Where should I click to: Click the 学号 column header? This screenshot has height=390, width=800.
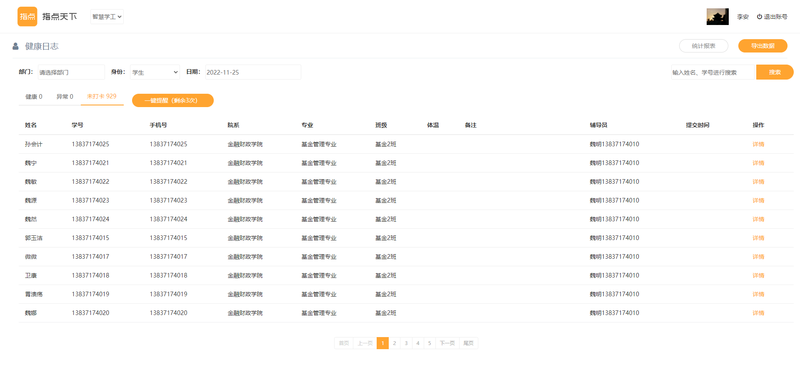[x=78, y=125]
